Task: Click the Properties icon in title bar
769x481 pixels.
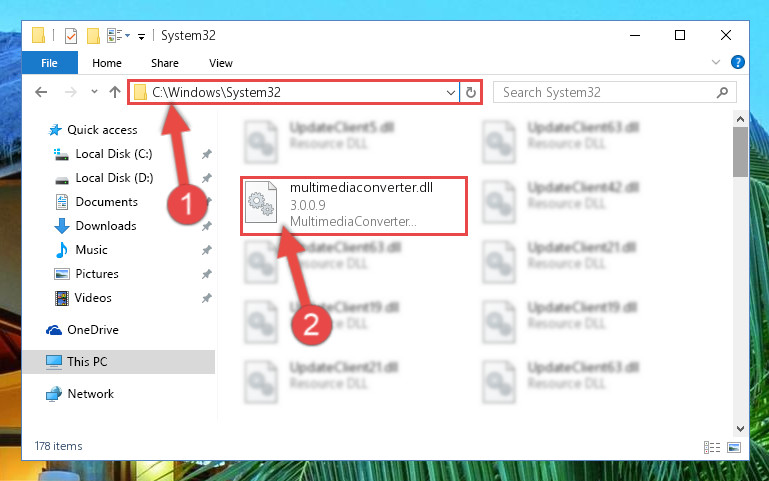Action: tap(71, 35)
